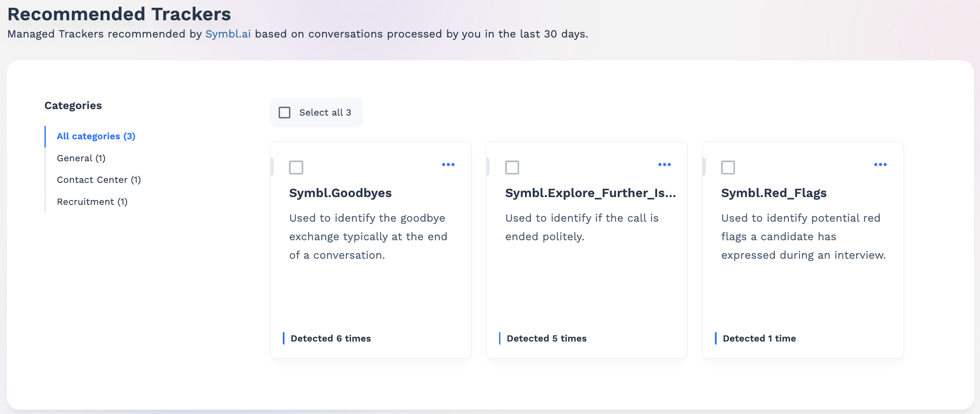Viewport: 980px width, 414px height.
Task: Click the Detected 5 times label
Action: pyautogui.click(x=547, y=339)
